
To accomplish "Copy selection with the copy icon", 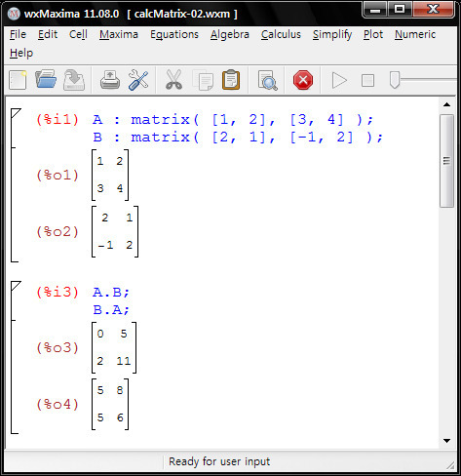I will [x=203, y=81].
